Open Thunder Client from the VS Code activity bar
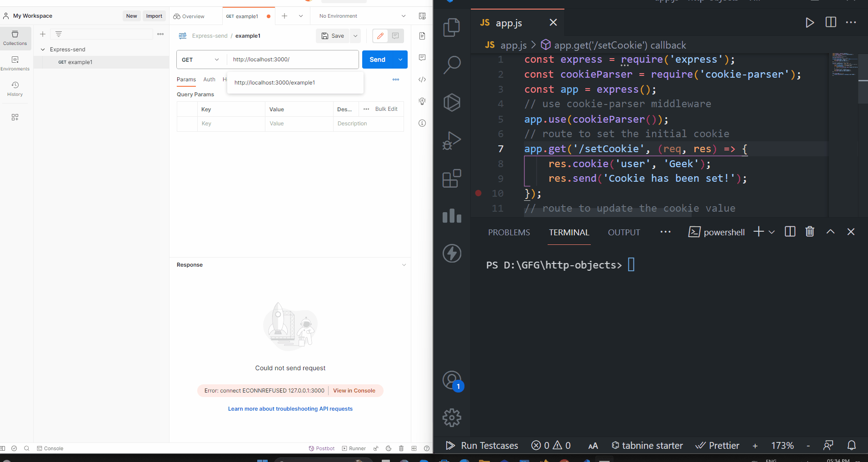 [x=452, y=253]
